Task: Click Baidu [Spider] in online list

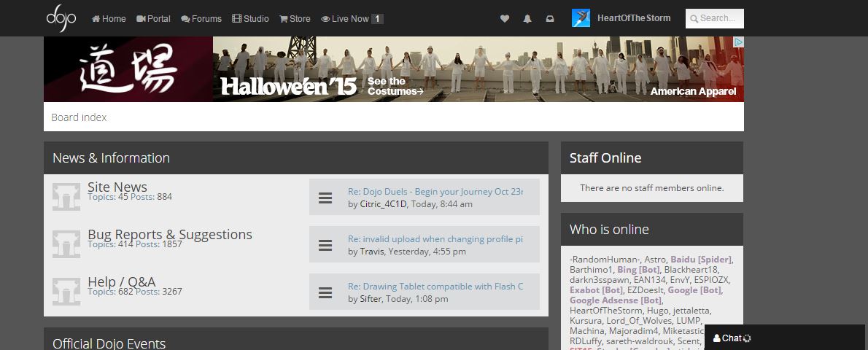Action: pyautogui.click(x=701, y=260)
